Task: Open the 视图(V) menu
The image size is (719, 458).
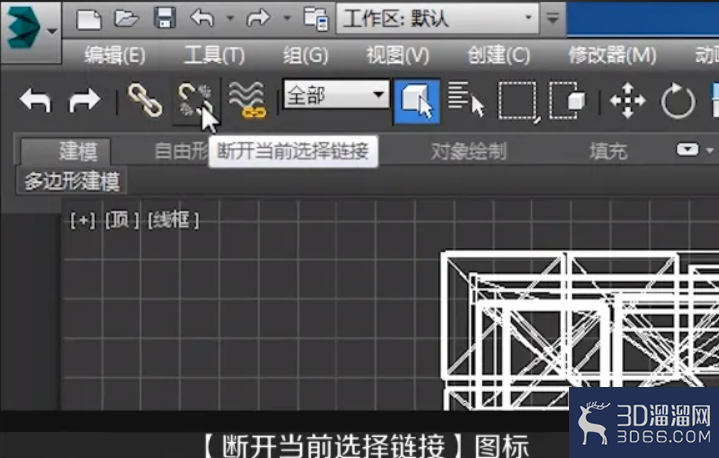Action: tap(398, 55)
